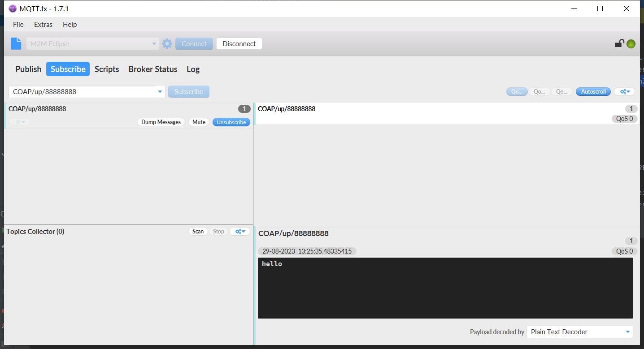The height and width of the screenshot is (349, 644).
Task: Click the QoS 0 badge in message details
Action: [x=625, y=251]
